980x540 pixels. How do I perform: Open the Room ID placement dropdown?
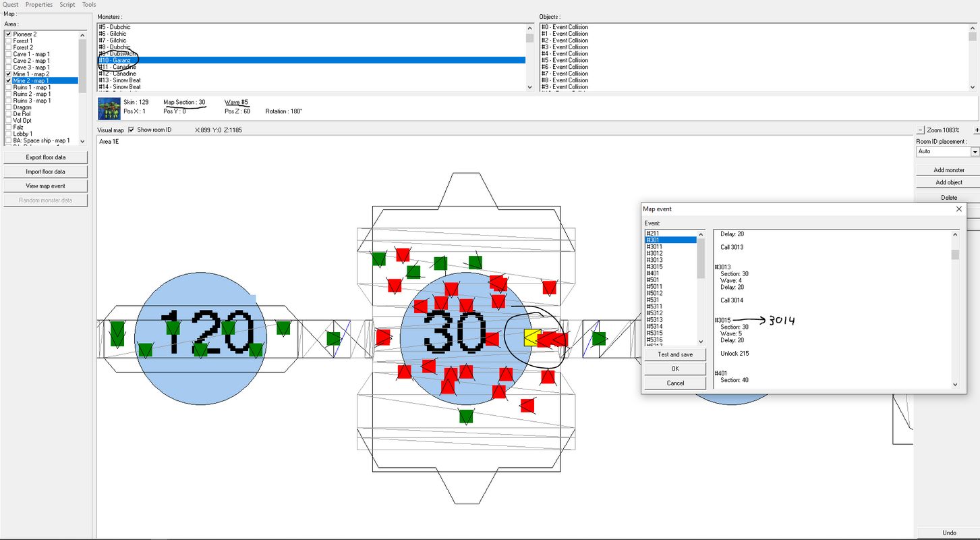[x=975, y=152]
